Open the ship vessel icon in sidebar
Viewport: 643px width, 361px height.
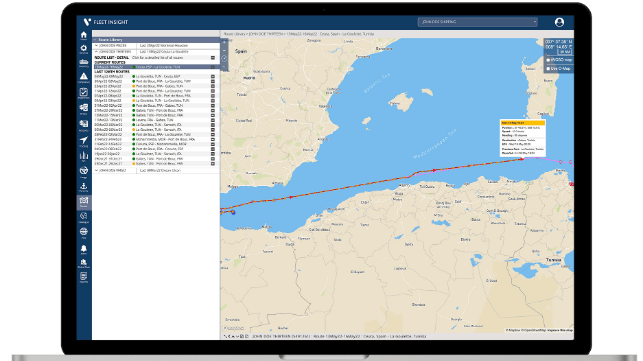click(84, 62)
